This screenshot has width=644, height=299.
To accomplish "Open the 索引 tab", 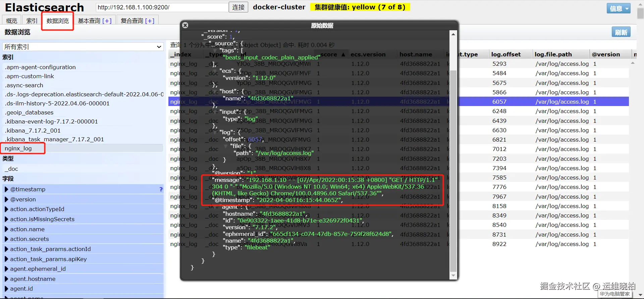I will click(32, 21).
